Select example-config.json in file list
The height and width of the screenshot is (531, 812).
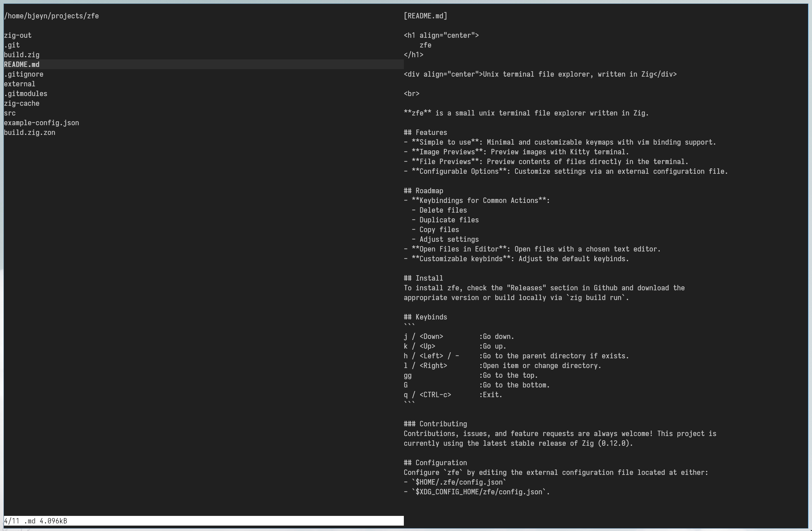pyautogui.click(x=41, y=123)
